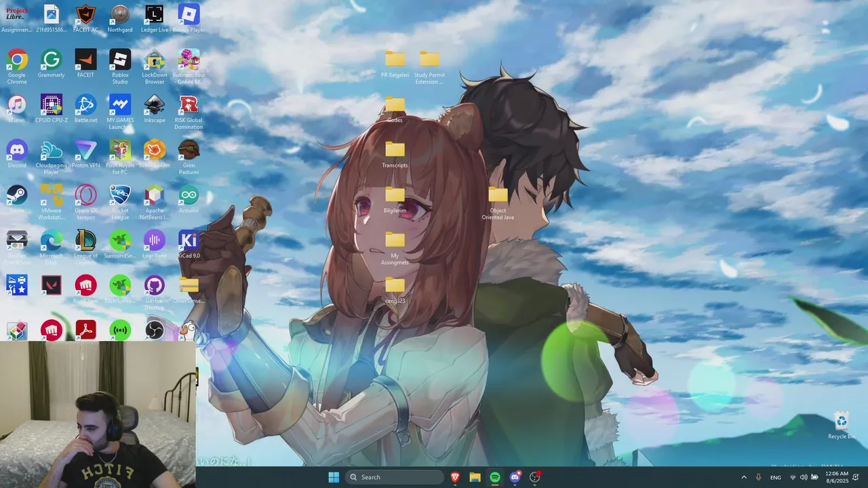Launch iTunes from the desktop
The height and width of the screenshot is (488, 868).
tap(17, 109)
